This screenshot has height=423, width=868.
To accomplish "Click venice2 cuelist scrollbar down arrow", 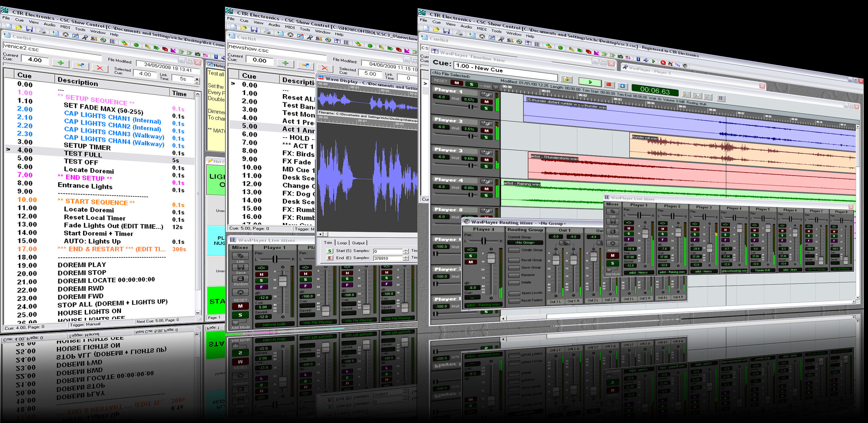I will (x=198, y=312).
